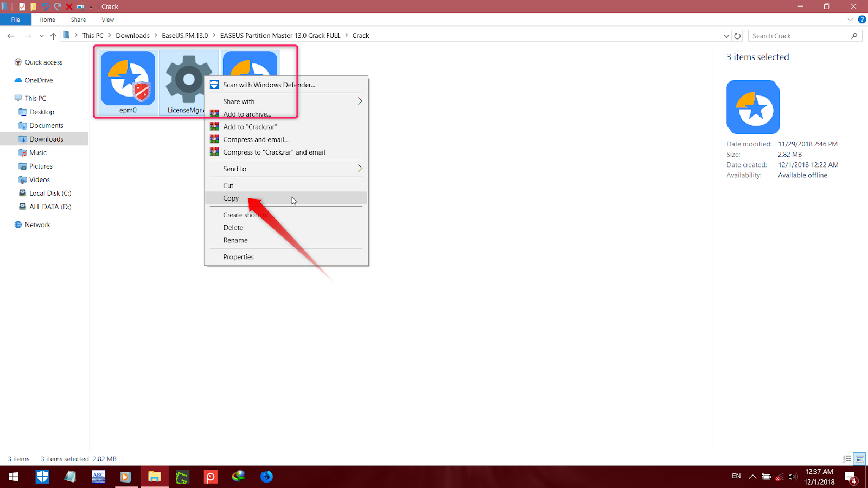868x488 pixels.
Task: Open Music in navigation pane
Action: [38, 152]
